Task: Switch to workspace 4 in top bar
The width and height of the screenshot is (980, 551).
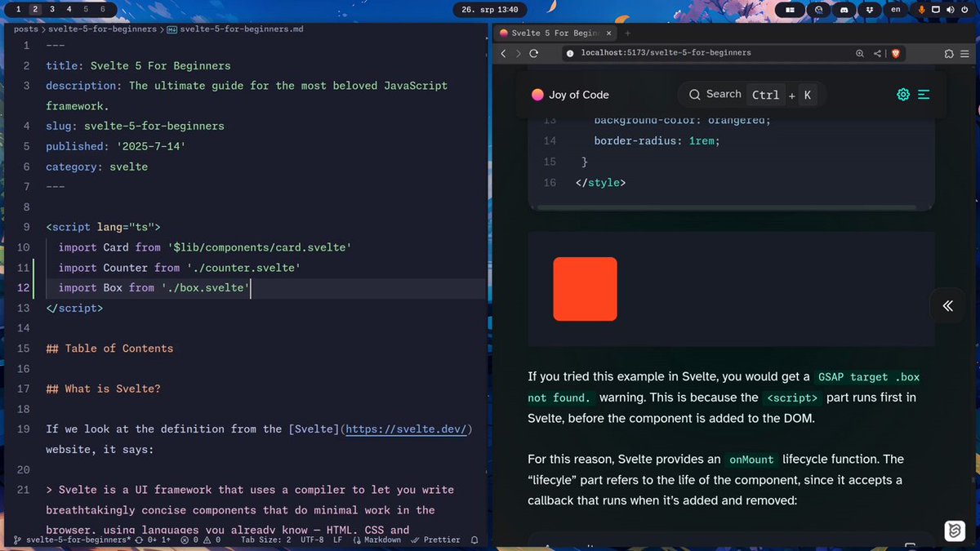Action: [x=69, y=9]
